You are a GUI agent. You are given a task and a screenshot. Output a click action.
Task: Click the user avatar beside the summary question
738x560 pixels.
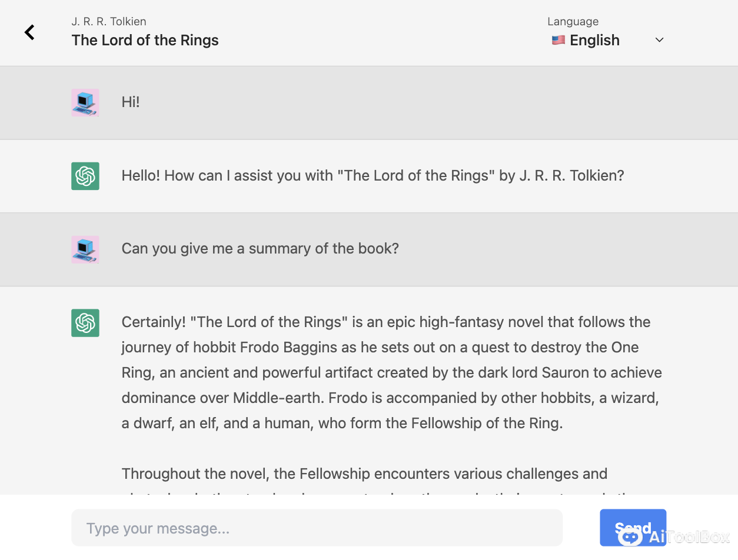point(85,249)
